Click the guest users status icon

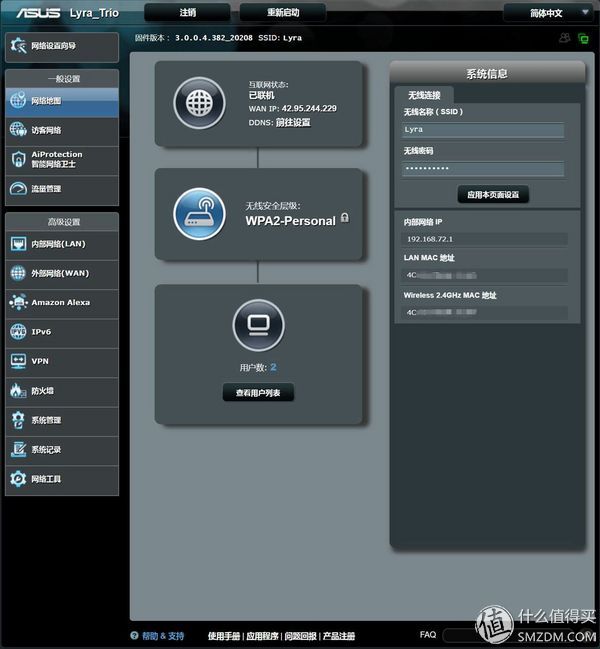564,38
